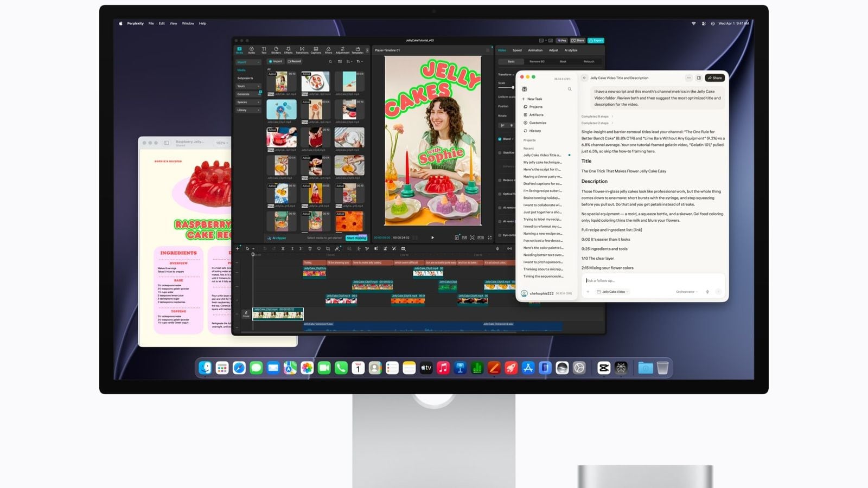This screenshot has height=488, width=868.
Task: Open the Effects panel
Action: [288, 50]
